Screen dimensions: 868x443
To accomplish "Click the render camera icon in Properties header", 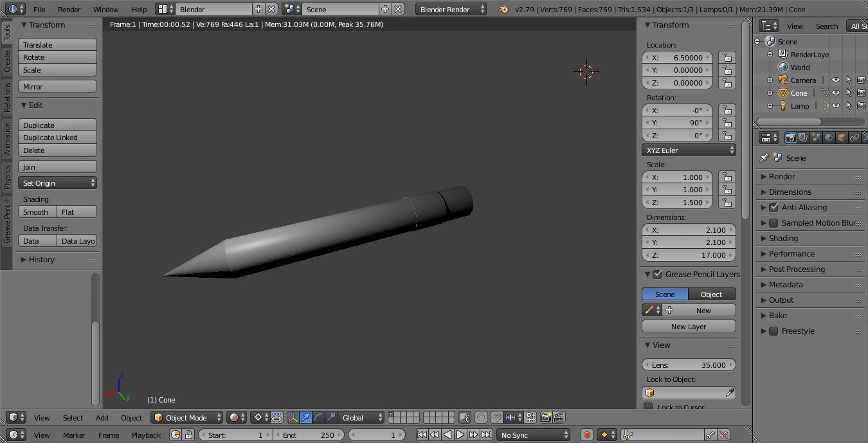I will (791, 138).
